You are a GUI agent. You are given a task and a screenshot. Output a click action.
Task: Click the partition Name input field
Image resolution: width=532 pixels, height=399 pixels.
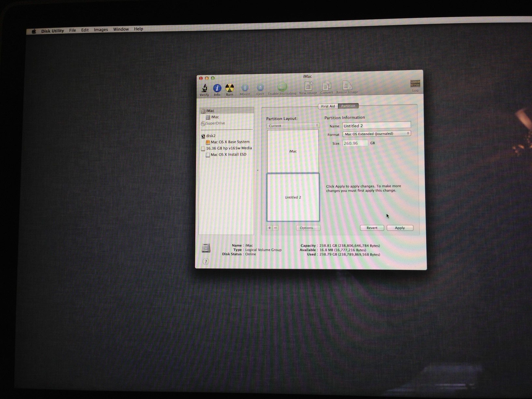377,126
